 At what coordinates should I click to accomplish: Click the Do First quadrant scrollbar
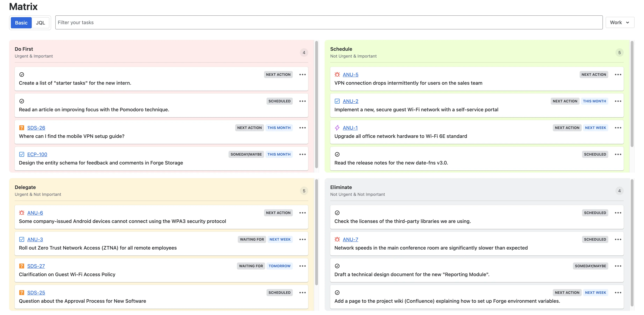317,104
